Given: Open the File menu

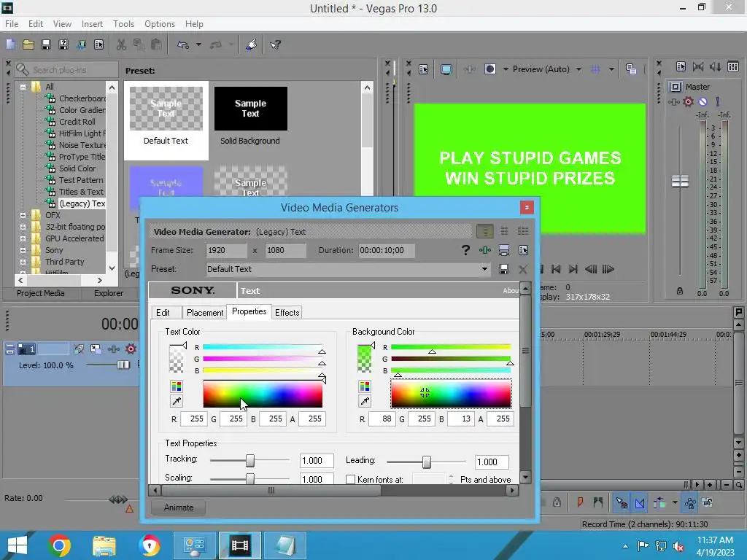Looking at the screenshot, I should (x=12, y=24).
